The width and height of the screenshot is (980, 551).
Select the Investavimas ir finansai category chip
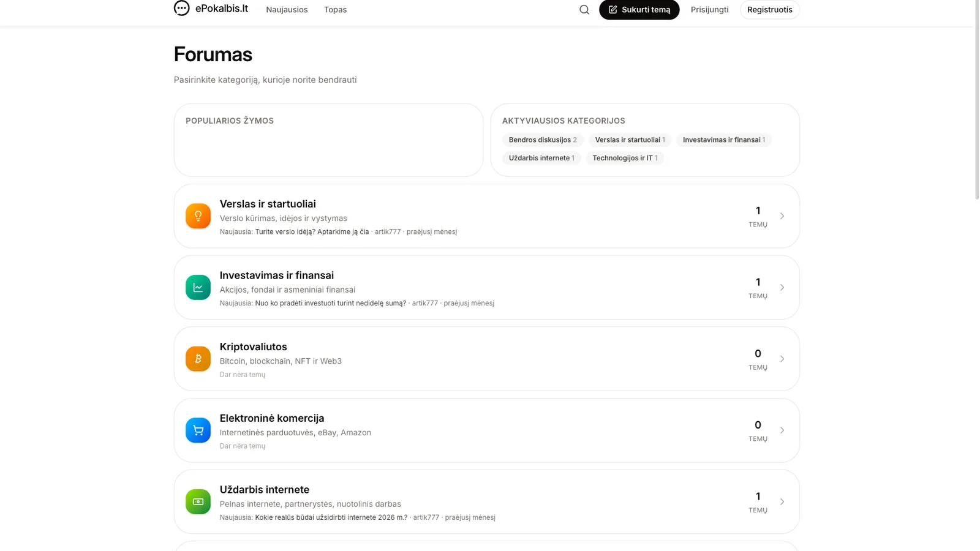pyautogui.click(x=723, y=140)
